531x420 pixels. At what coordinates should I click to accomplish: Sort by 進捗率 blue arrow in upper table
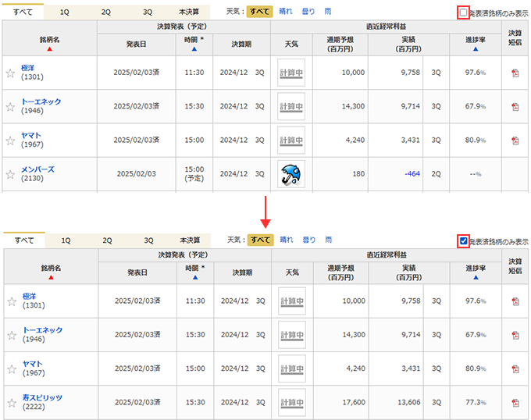[x=476, y=49]
